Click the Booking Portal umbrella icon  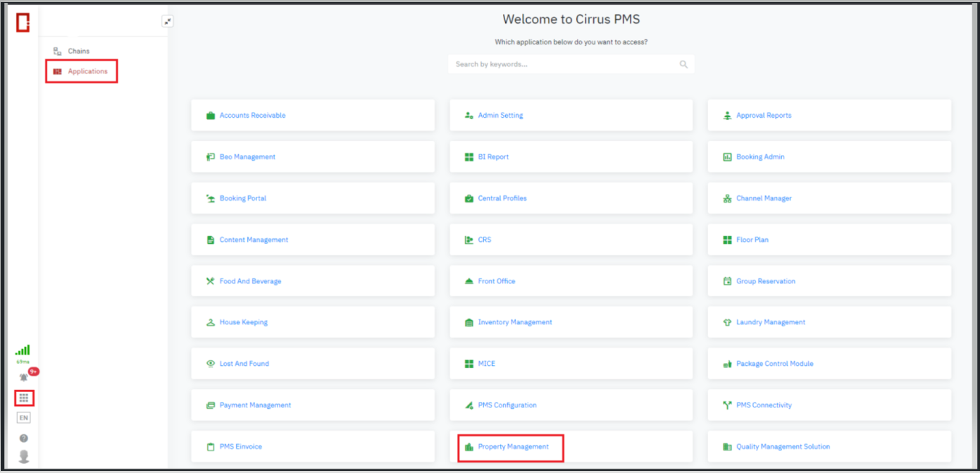[210, 199]
